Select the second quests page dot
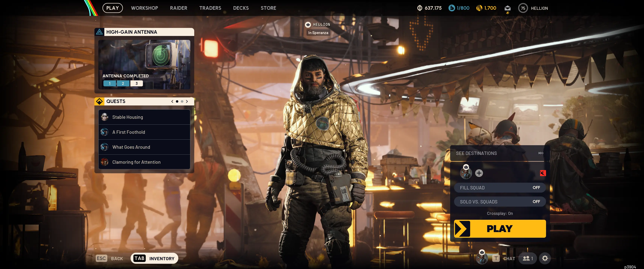The image size is (644, 269). pyautogui.click(x=182, y=102)
